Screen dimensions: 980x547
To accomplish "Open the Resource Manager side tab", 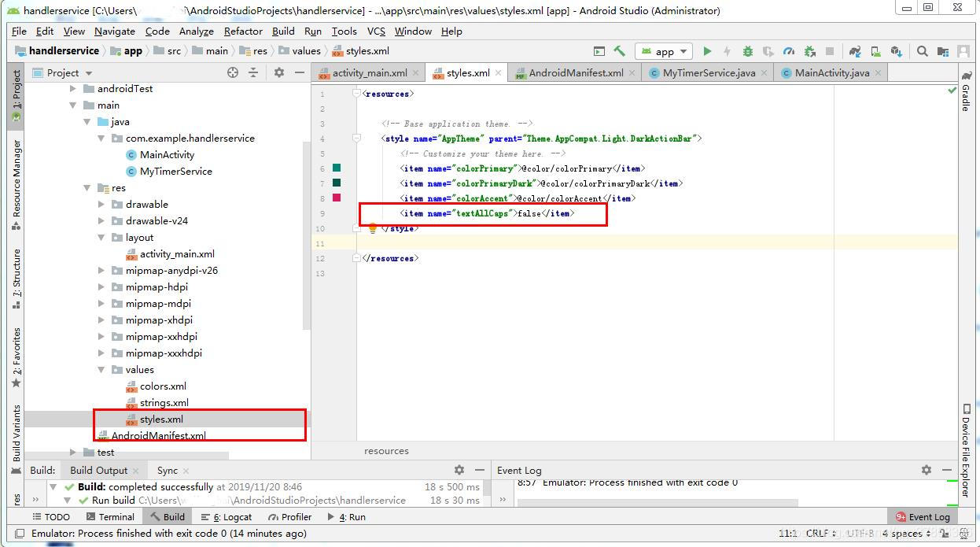I will (x=17, y=185).
